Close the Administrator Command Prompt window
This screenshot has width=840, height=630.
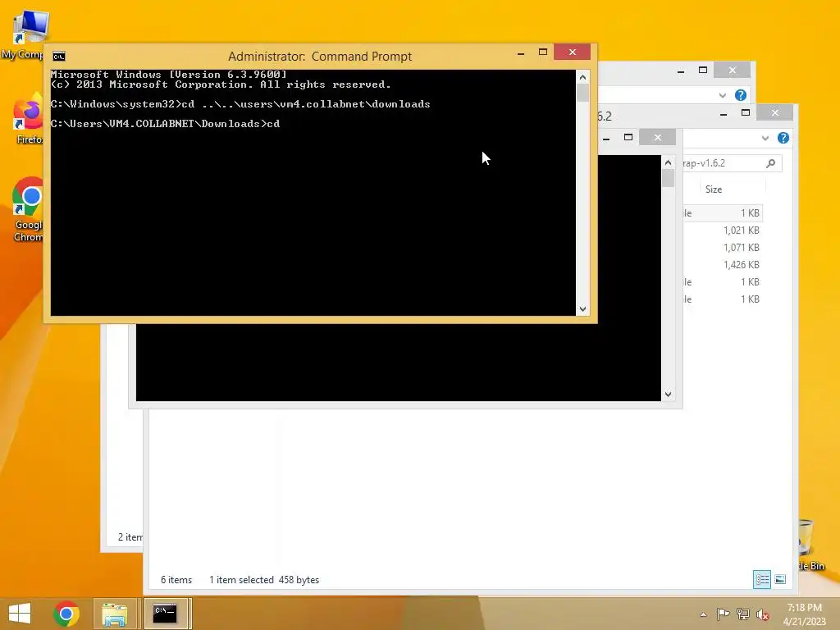[572, 52]
